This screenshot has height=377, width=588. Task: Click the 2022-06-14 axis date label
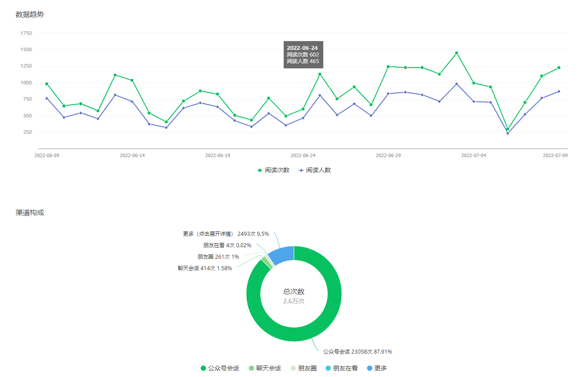coord(132,155)
